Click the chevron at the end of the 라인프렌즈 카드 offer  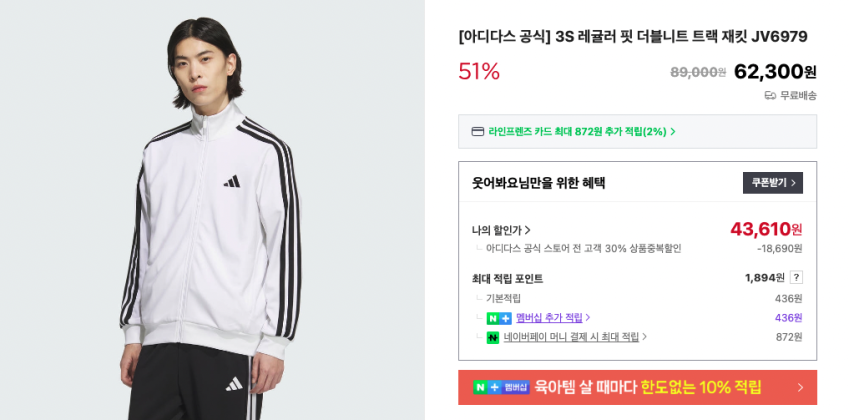[x=673, y=132]
